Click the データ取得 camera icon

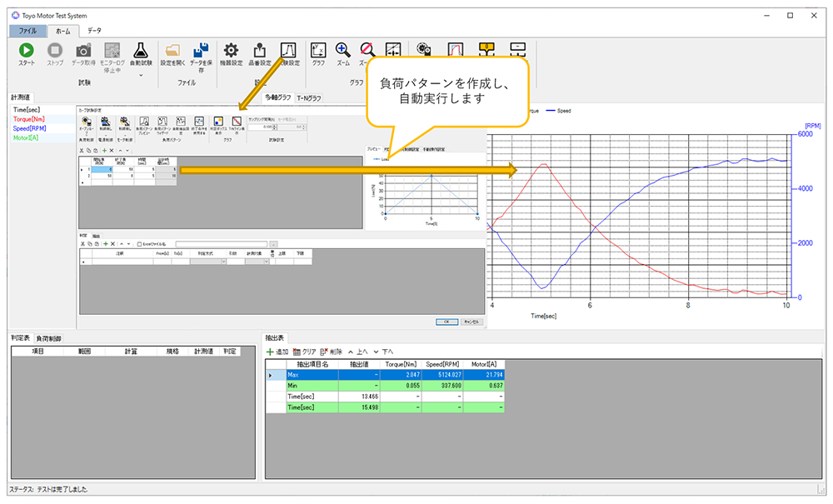83,51
